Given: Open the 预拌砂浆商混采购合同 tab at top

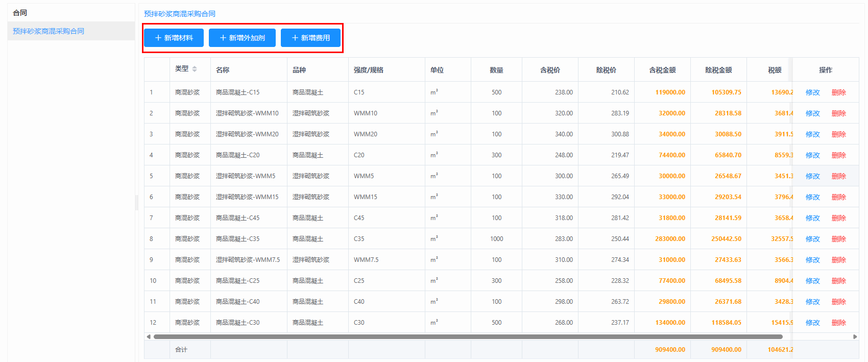Looking at the screenshot, I should pyautogui.click(x=180, y=14).
